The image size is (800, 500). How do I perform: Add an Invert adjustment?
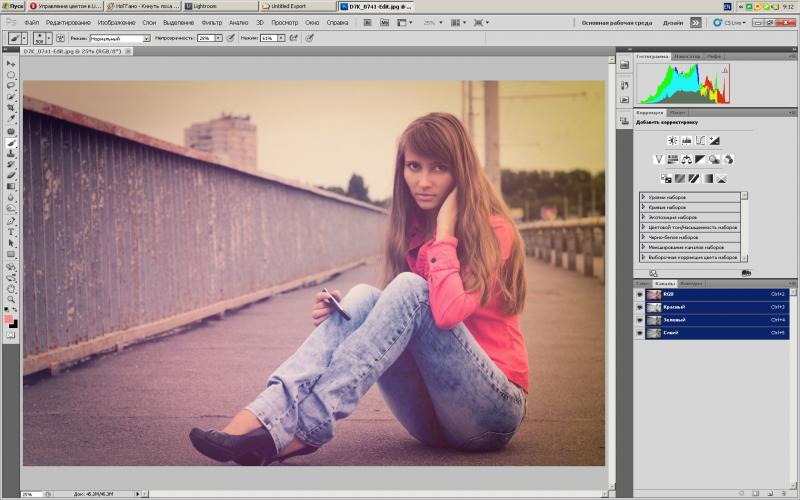click(666, 179)
